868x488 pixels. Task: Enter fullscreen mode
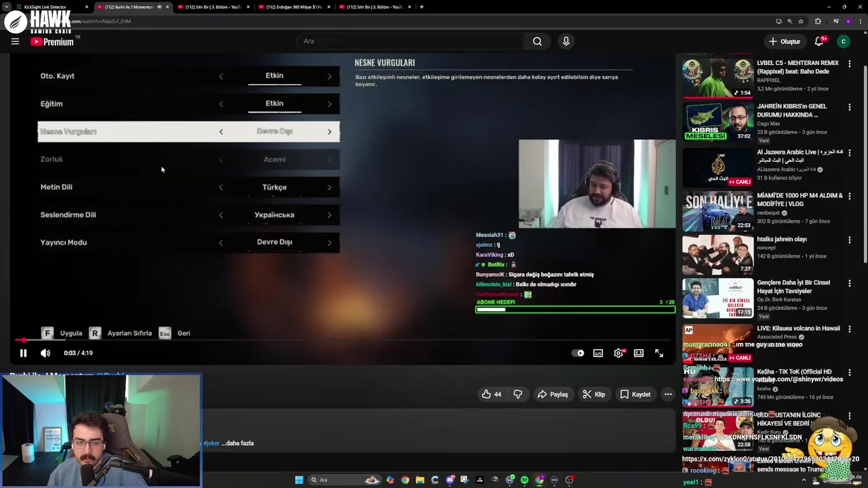659,353
